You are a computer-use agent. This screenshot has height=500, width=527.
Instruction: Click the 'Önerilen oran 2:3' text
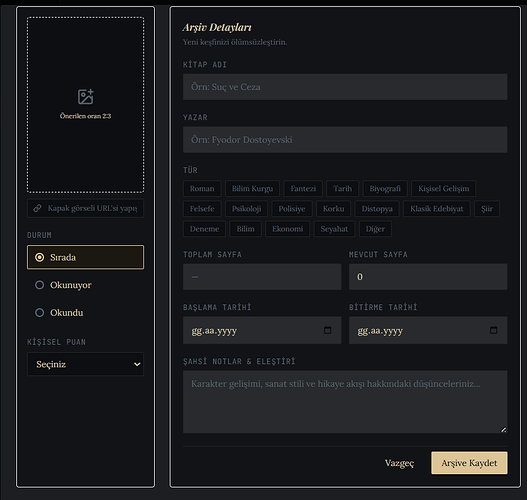[x=85, y=116]
